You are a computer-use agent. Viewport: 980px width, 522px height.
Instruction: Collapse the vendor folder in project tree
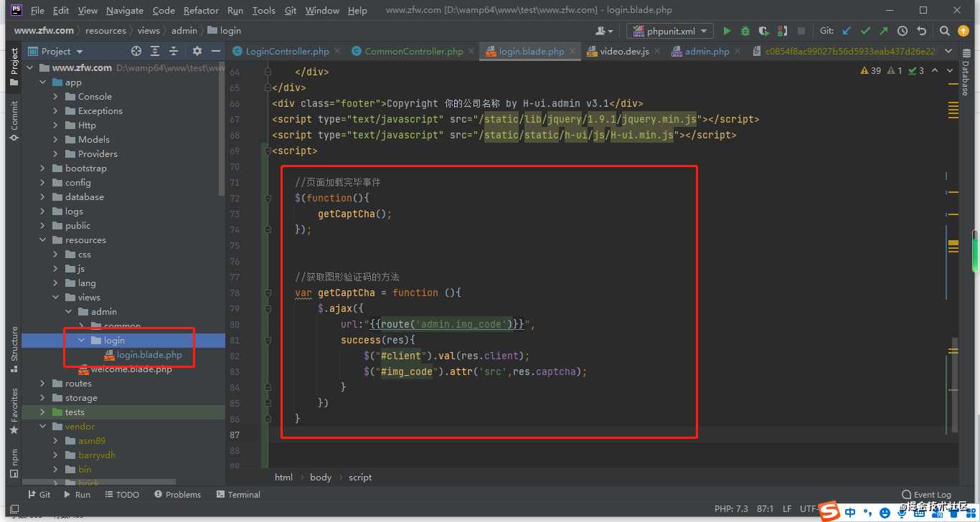click(42, 426)
